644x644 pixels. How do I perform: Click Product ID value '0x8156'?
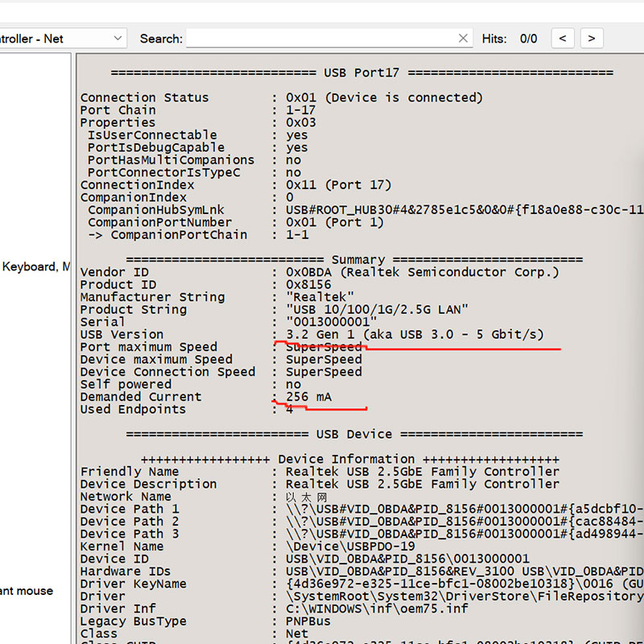(308, 285)
